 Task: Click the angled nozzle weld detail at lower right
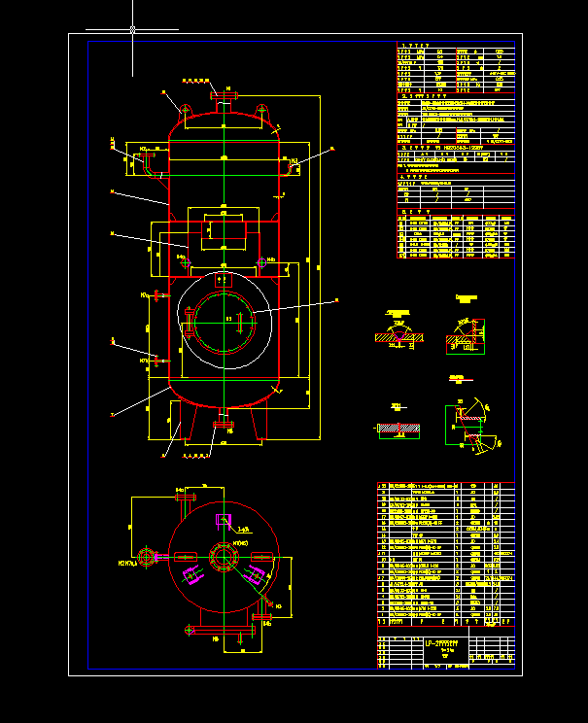471,426
